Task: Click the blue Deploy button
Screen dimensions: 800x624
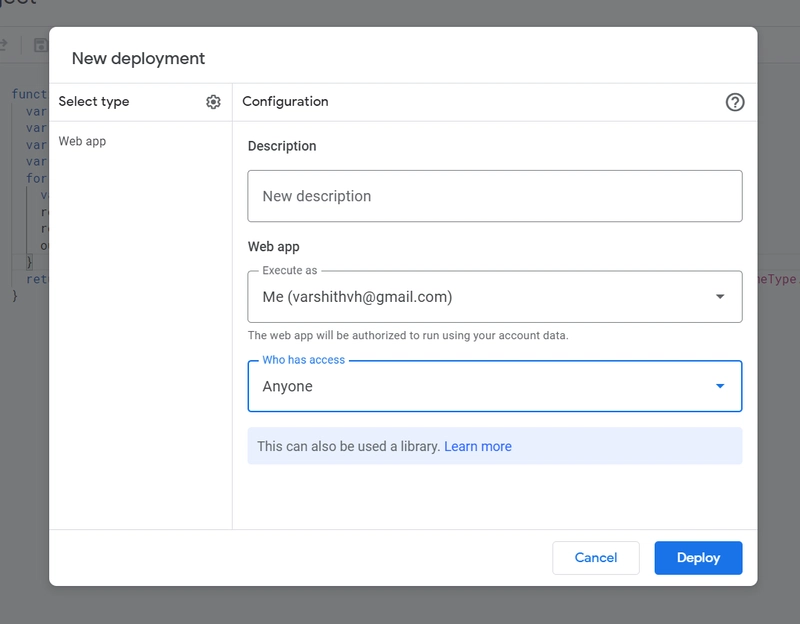Action: tap(698, 558)
